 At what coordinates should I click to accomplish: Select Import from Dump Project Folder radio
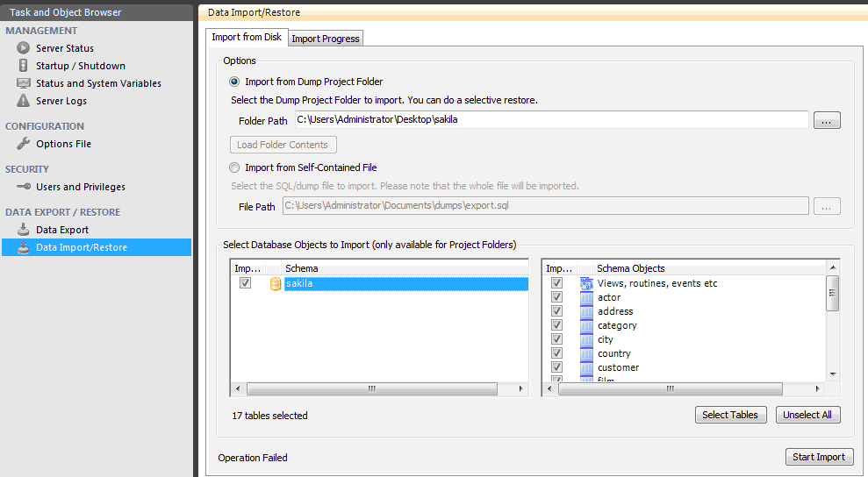(x=234, y=82)
